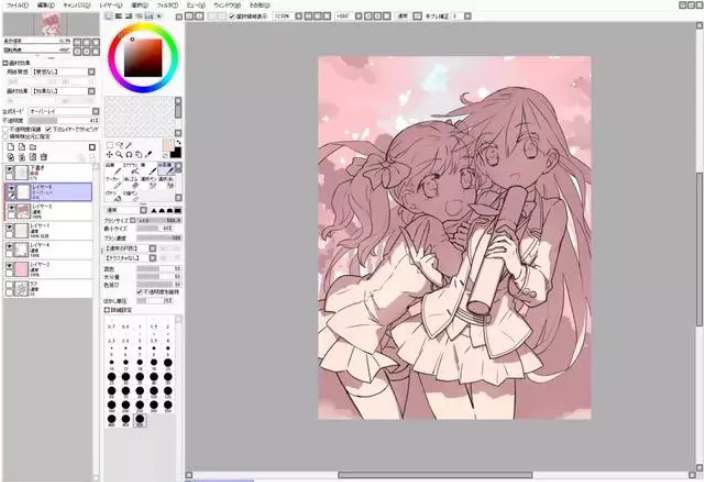Choose the 選択消し selection eraser

point(165,182)
